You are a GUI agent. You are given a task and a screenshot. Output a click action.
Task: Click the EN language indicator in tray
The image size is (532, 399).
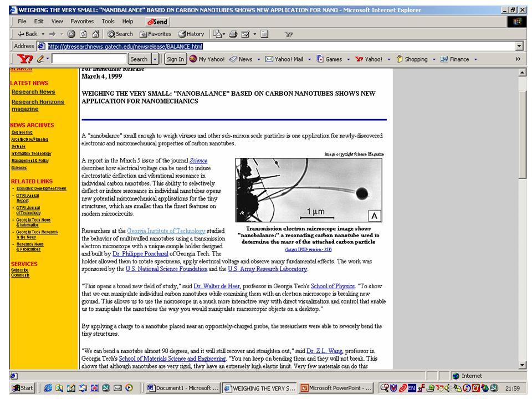coord(412,388)
